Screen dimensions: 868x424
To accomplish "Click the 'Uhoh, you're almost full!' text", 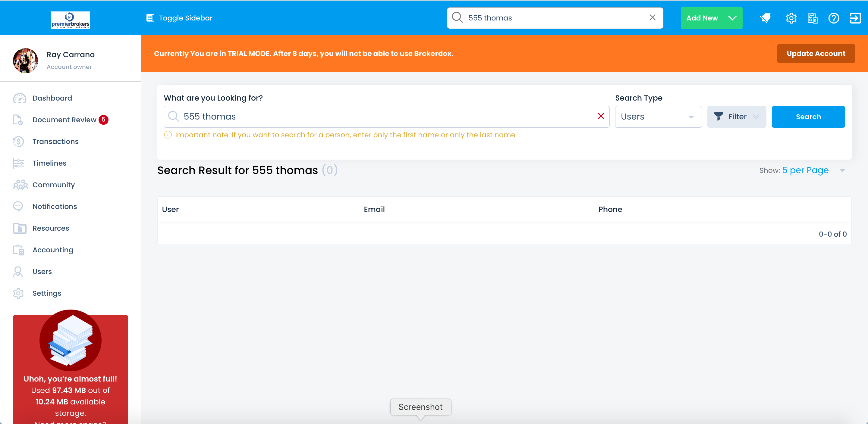I will tap(70, 379).
